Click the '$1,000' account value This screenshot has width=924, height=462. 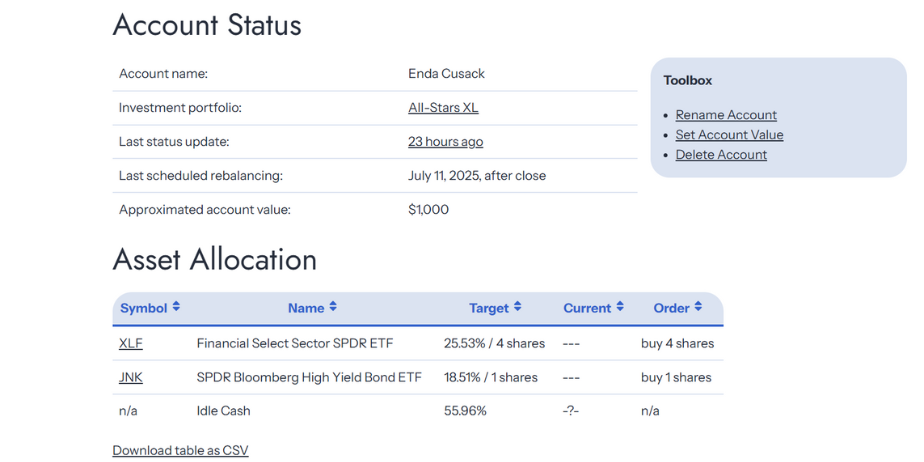tap(428, 210)
